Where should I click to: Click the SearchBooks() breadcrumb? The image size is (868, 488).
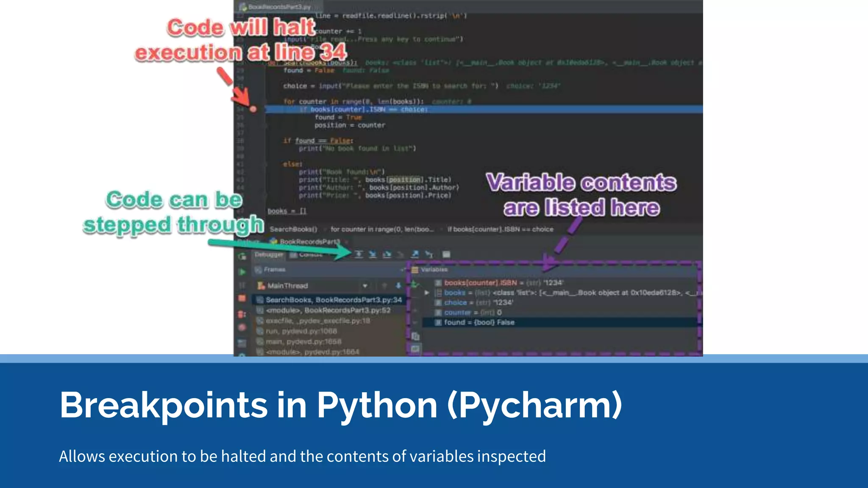click(293, 229)
